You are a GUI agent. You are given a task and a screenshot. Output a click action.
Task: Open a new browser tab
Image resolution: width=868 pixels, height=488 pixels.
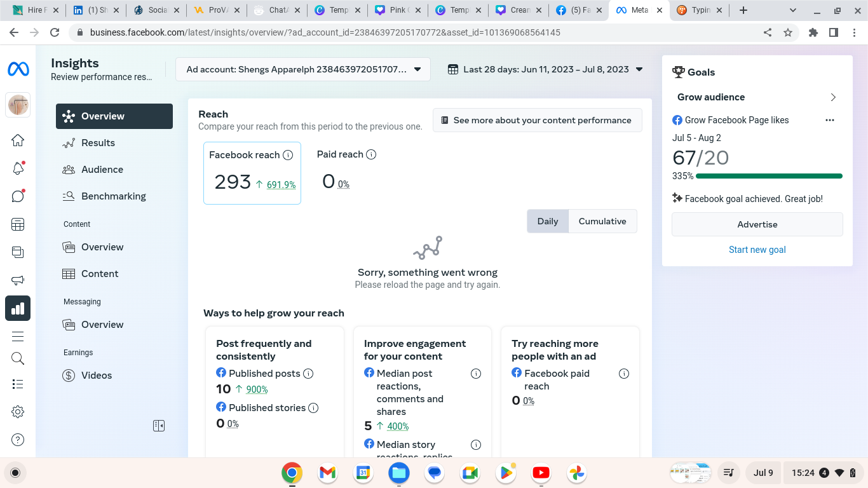click(743, 10)
